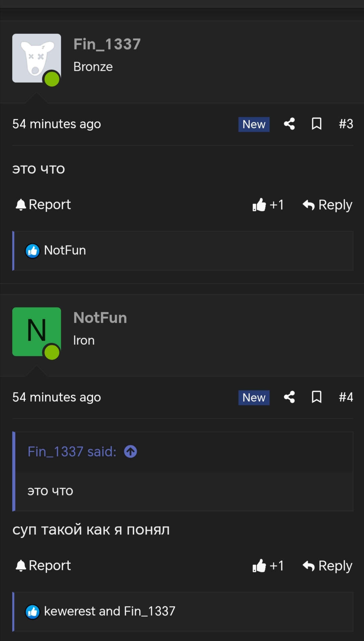364x641 pixels.
Task: Open Fin_1337 username profile link
Action: click(x=107, y=44)
